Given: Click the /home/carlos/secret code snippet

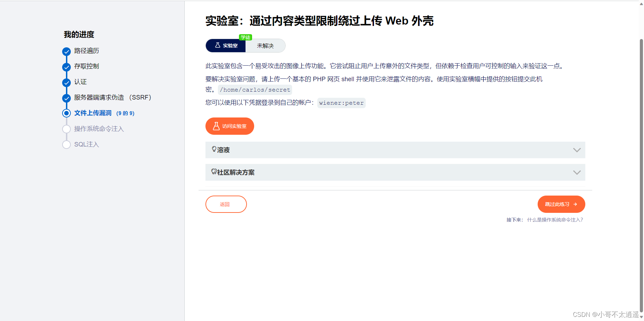Looking at the screenshot, I should coord(255,90).
